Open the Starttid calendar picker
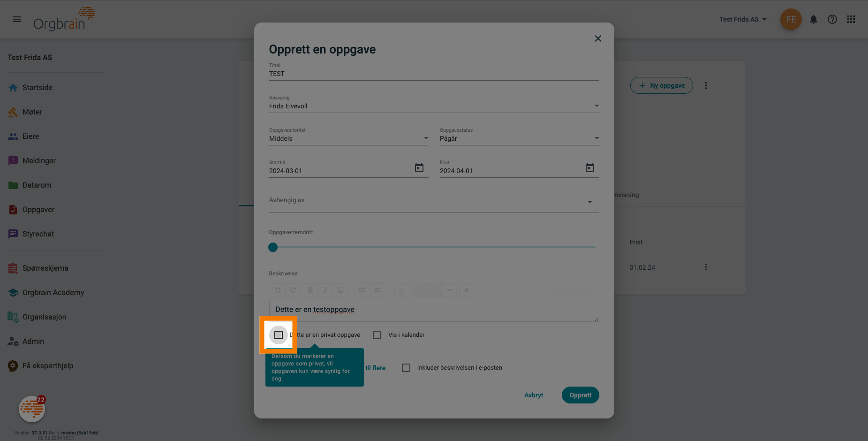Screen dimensions: 868x441 [x=419, y=167]
